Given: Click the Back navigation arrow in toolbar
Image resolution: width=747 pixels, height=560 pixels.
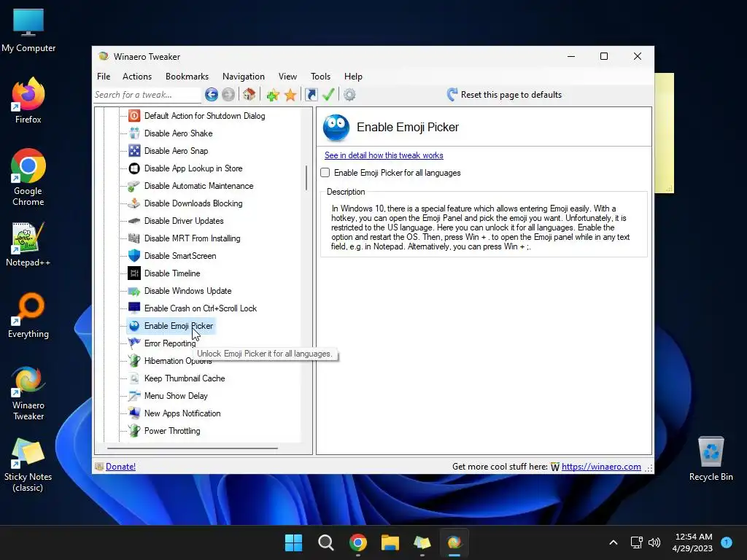Looking at the screenshot, I should (212, 95).
